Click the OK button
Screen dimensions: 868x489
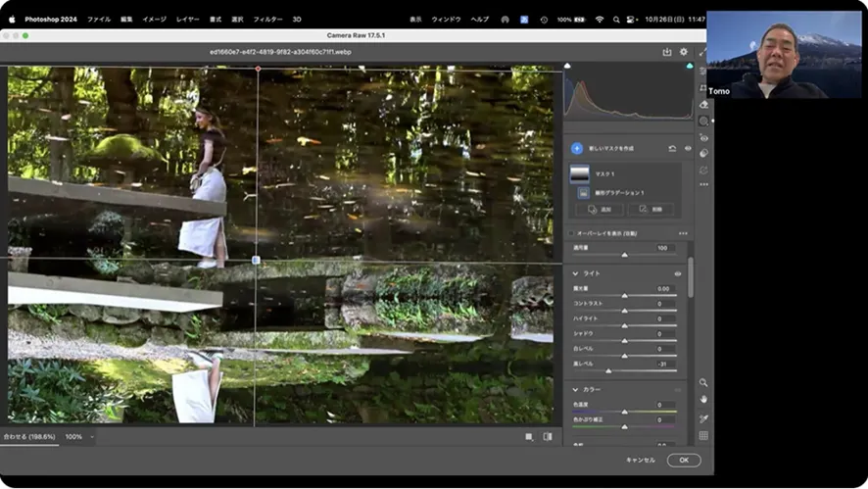pyautogui.click(x=683, y=460)
